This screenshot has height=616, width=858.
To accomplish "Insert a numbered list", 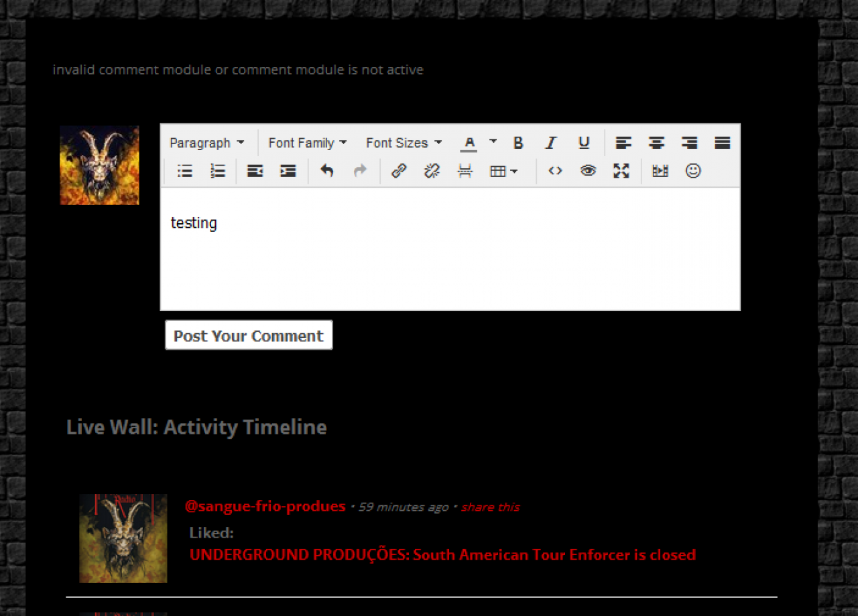I will [218, 171].
